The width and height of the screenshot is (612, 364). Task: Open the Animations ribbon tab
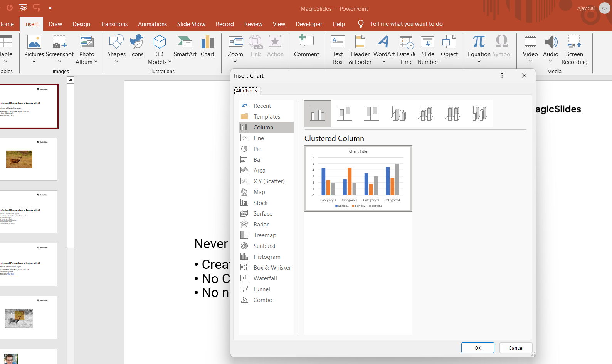(152, 24)
